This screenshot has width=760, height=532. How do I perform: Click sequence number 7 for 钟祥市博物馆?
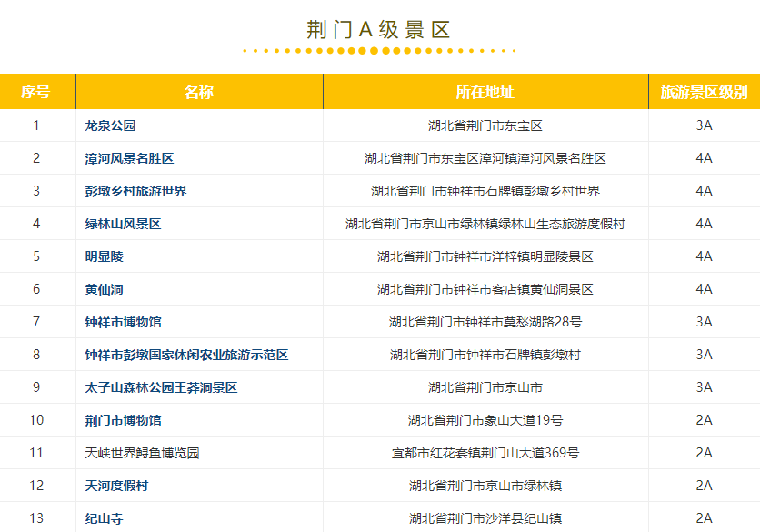coord(36,322)
